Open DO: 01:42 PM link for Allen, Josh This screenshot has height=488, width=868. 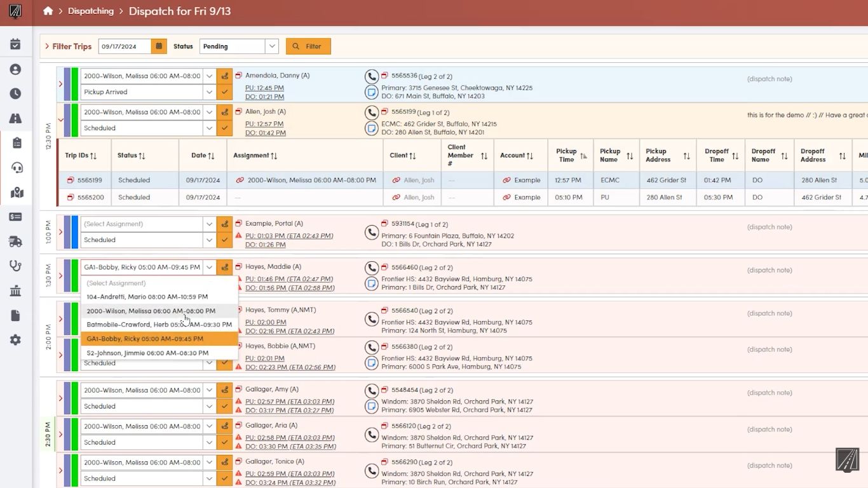(266, 133)
